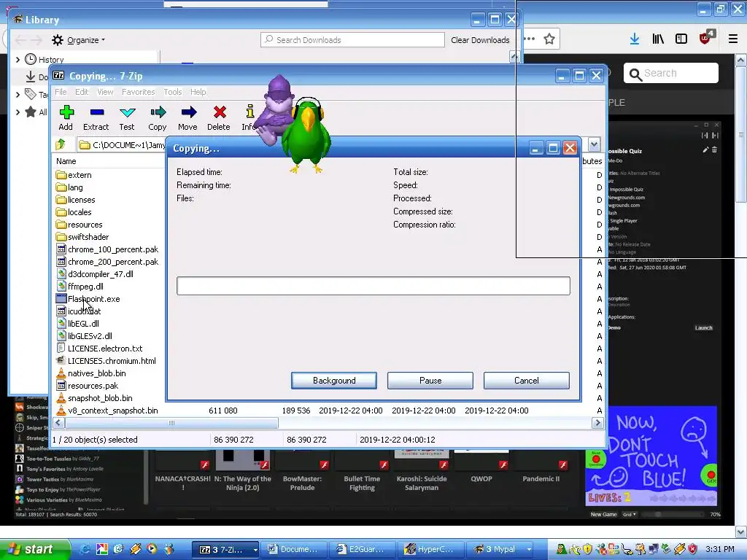This screenshot has width=747, height=560.
Task: Expand the History item in Library
Action: coord(18,60)
